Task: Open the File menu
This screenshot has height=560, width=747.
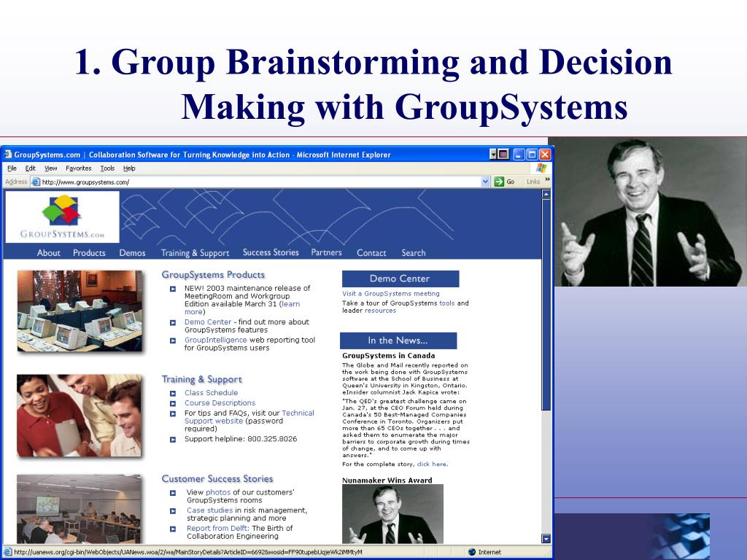Action: pyautogui.click(x=12, y=168)
